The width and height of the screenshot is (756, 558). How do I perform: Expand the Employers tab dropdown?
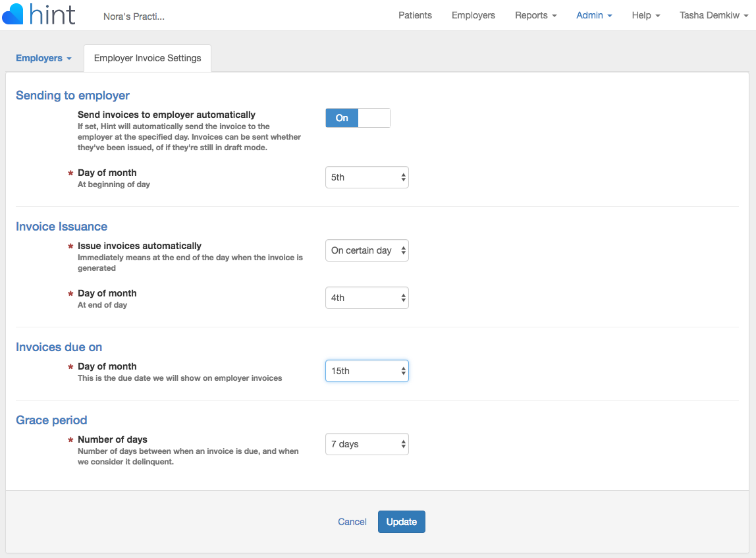[43, 58]
